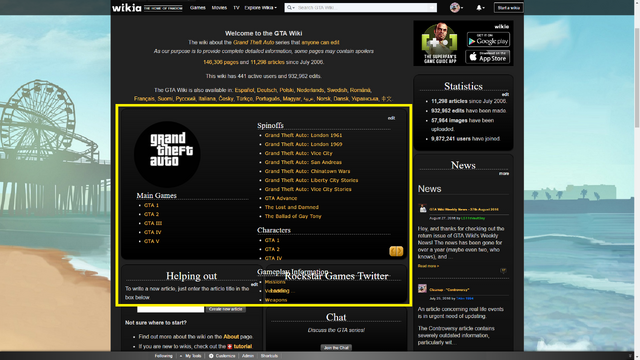
Task: Open Cleanup Controversy news post title
Action: point(449,290)
